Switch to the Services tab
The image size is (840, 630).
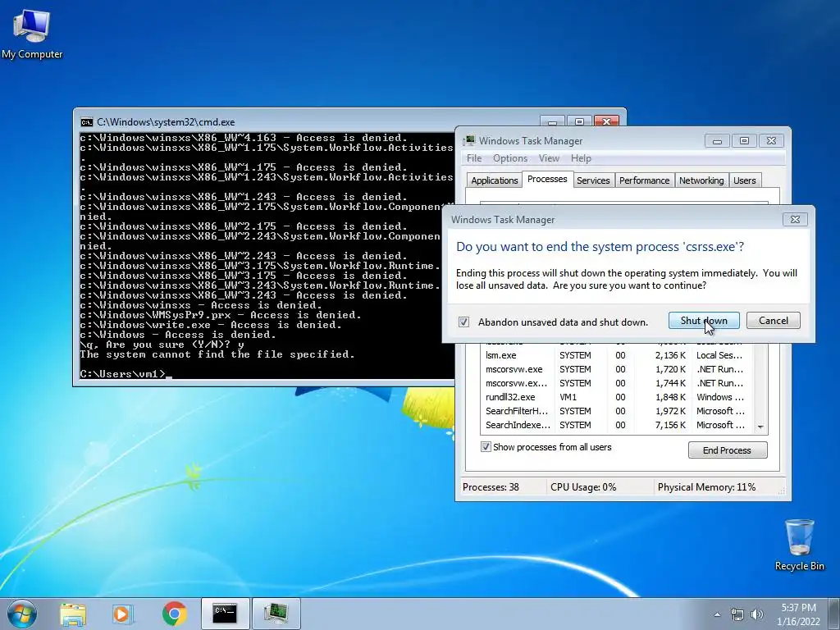point(593,180)
